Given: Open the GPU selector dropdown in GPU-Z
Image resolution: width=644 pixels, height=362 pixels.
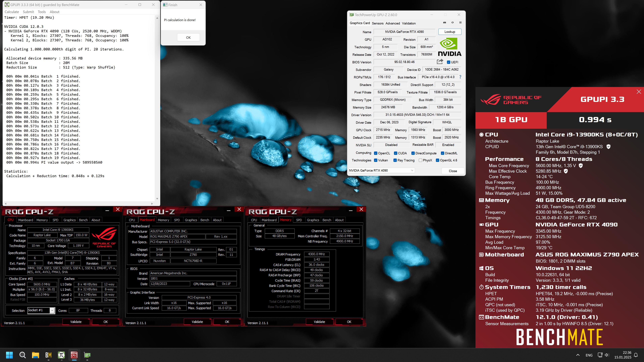Looking at the screenshot, I should tap(382, 170).
